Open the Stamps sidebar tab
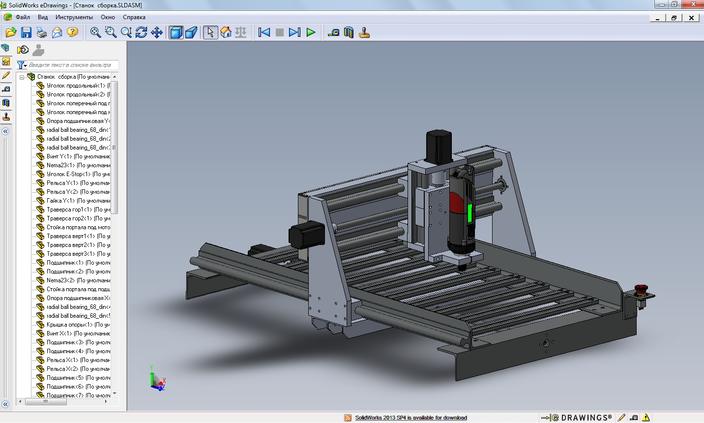The width and height of the screenshot is (704, 423). tap(6, 117)
